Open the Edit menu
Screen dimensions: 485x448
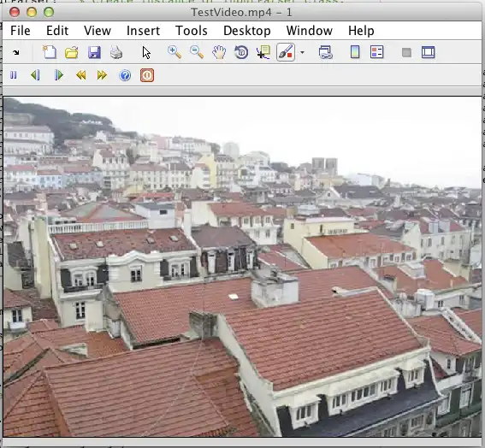click(57, 31)
